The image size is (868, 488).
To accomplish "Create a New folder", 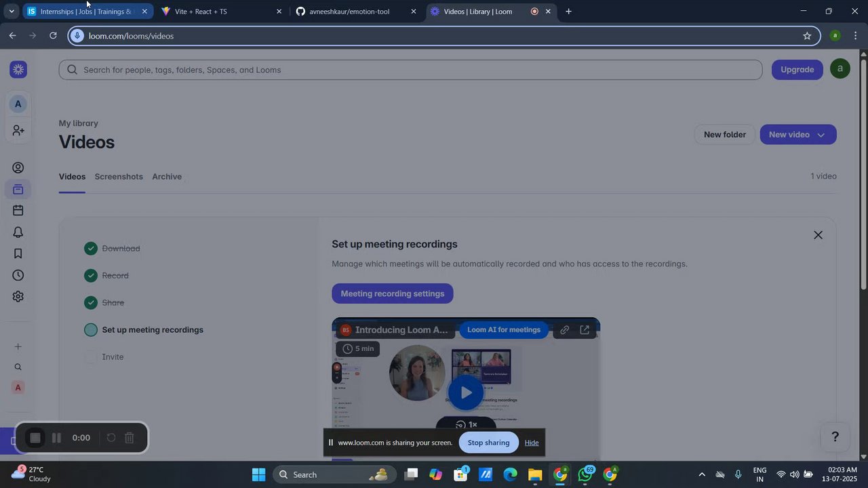I will (x=725, y=135).
